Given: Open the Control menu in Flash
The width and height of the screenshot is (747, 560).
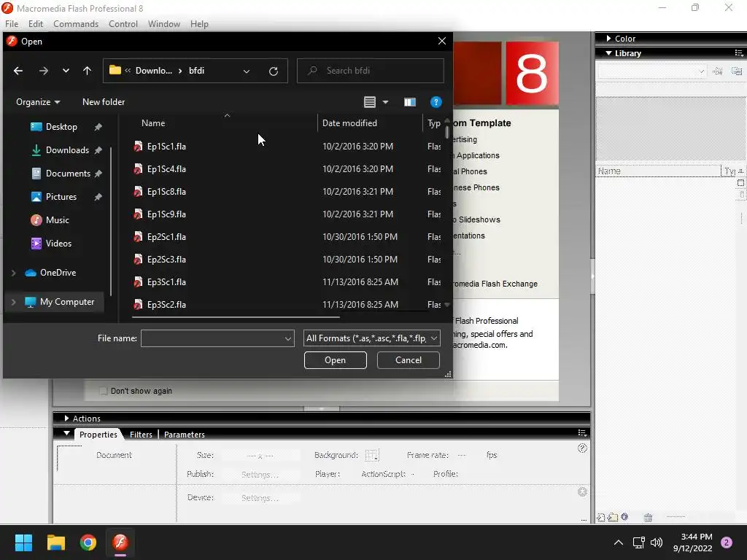Looking at the screenshot, I should coord(123,24).
